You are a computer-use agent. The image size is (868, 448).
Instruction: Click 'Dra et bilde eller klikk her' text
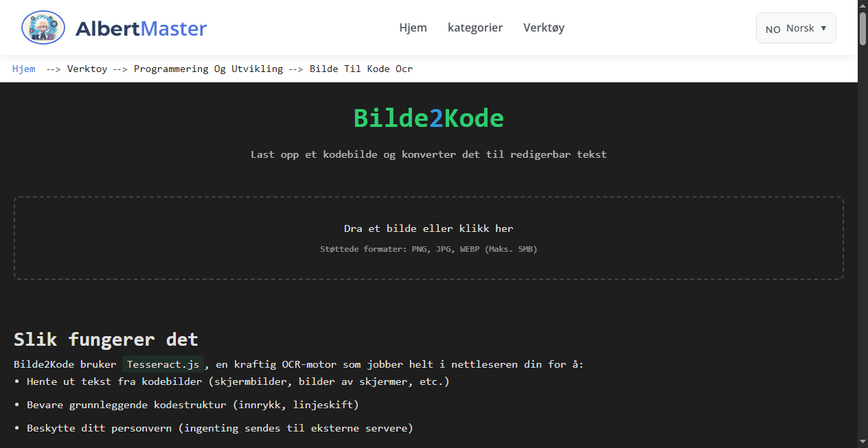(x=429, y=228)
